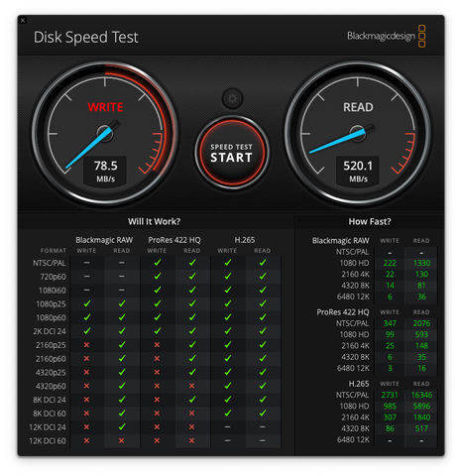Click the Will It Work? heading
The image size is (462, 476).
155,221
